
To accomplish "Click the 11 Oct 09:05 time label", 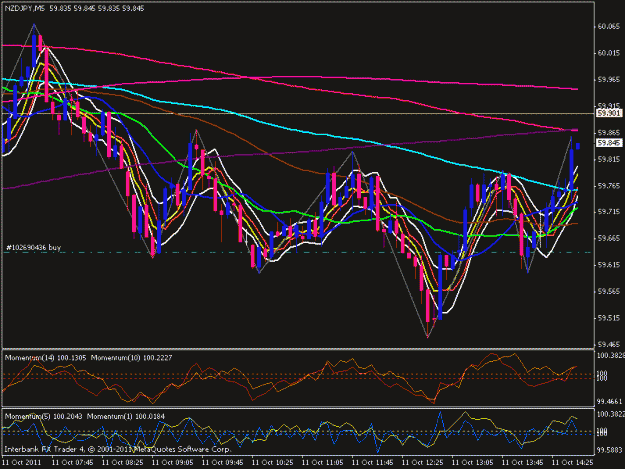I will click(173, 463).
